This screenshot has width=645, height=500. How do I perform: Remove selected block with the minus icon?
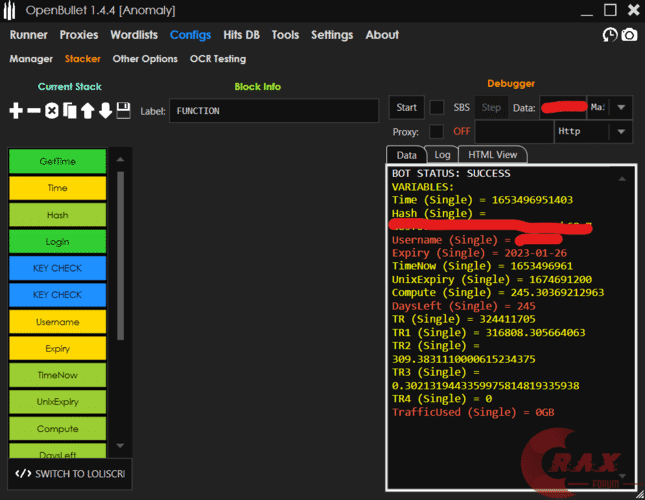pyautogui.click(x=33, y=110)
